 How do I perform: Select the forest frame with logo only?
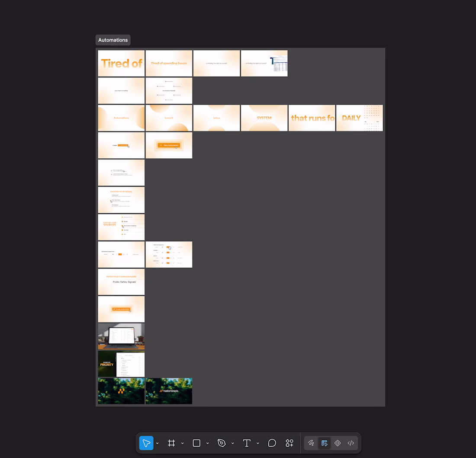[121, 391]
